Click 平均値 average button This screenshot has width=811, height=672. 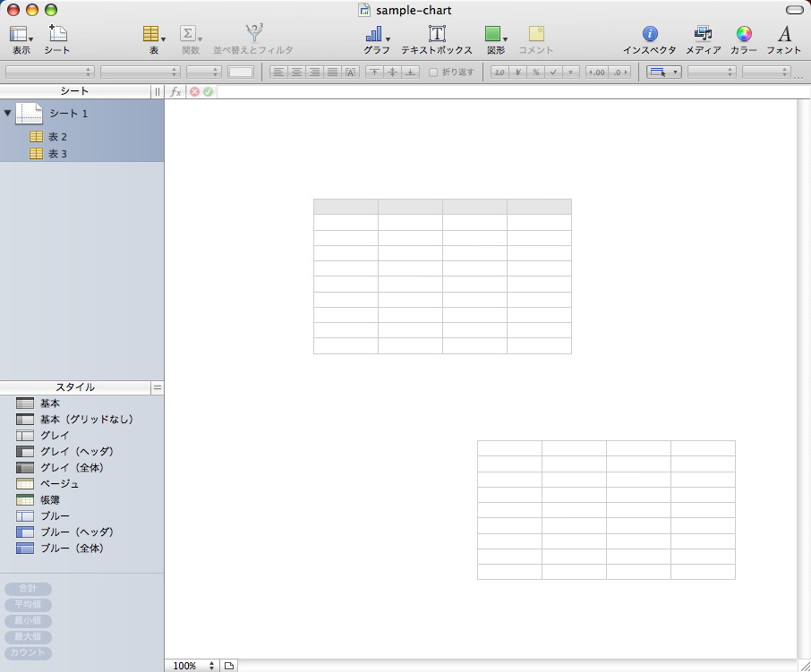28,605
